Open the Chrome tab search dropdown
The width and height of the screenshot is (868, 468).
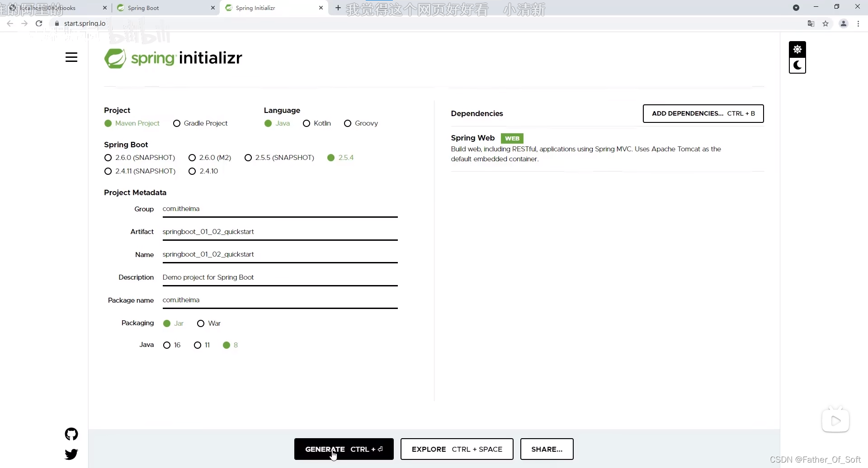796,8
